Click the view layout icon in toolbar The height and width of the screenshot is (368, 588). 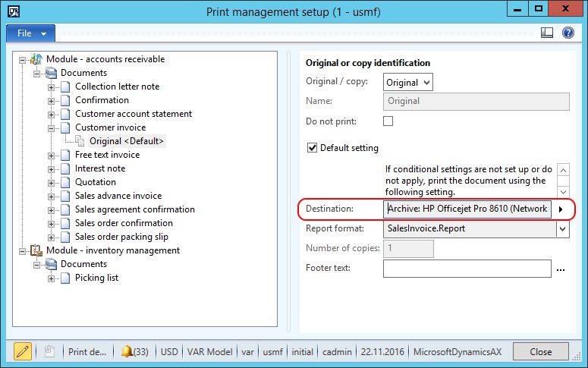click(x=547, y=33)
